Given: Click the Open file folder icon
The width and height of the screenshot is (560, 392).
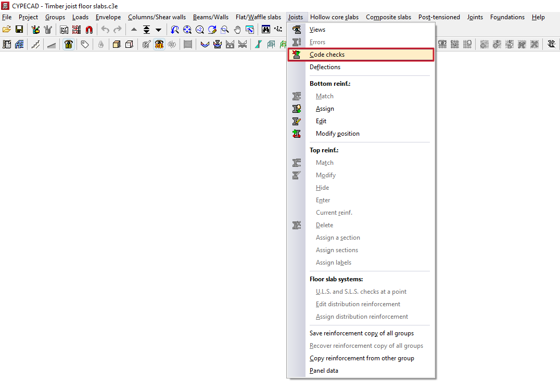Looking at the screenshot, I should [6, 30].
